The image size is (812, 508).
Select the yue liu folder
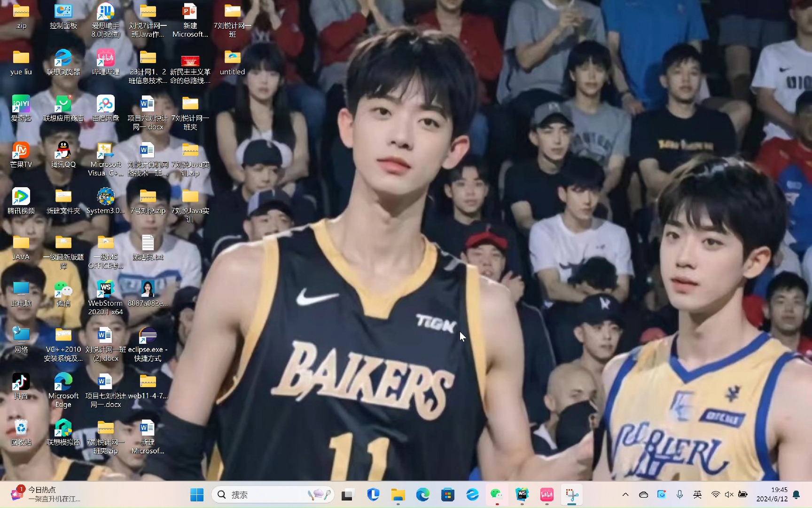pyautogui.click(x=21, y=63)
